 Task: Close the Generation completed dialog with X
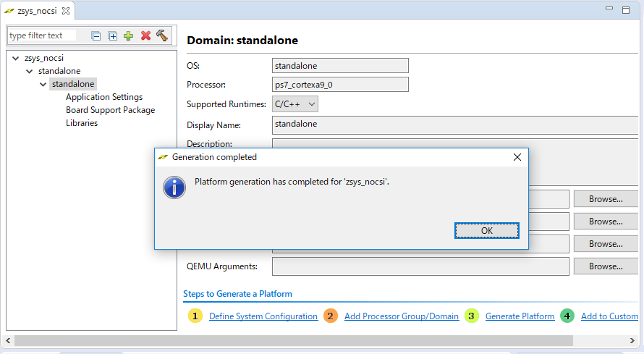click(517, 157)
